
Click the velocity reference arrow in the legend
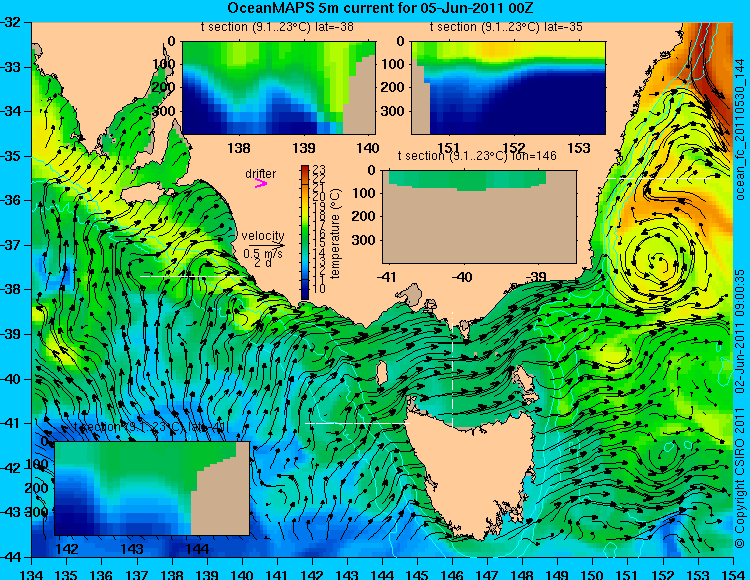coord(266,245)
